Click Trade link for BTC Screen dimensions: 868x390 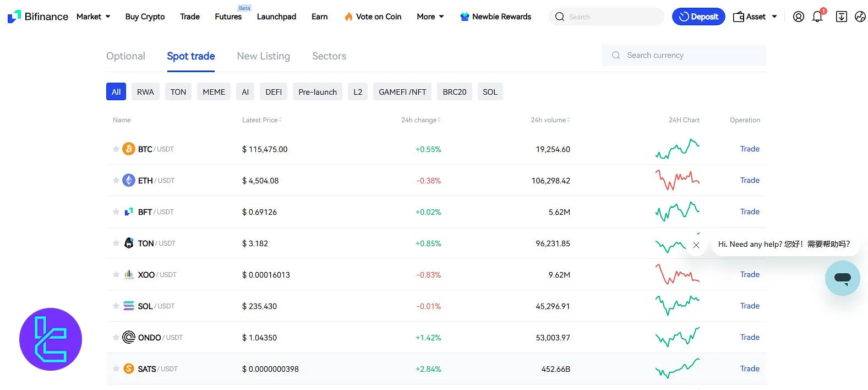tap(750, 149)
